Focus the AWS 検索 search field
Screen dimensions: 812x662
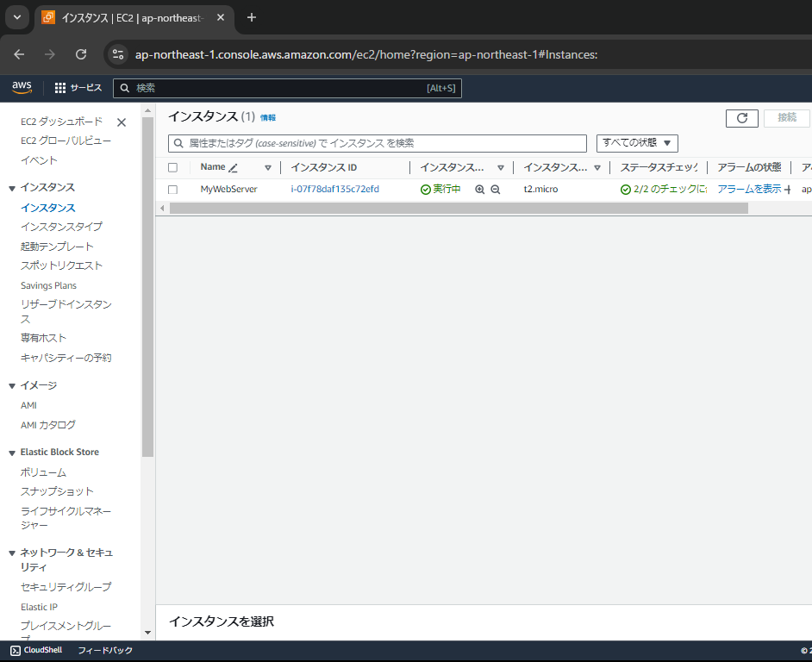tap(287, 88)
